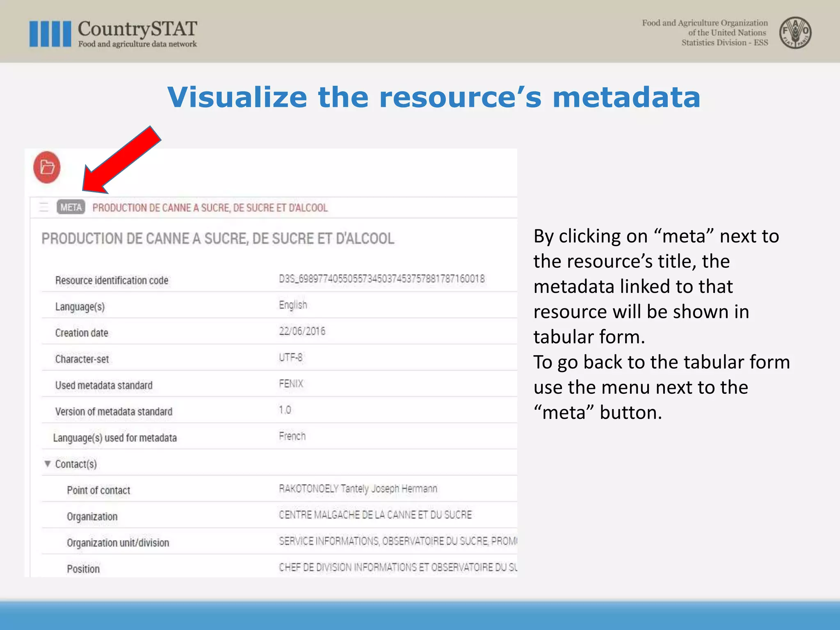This screenshot has width=840, height=630.
Task: Open the hamburger menu beside META
Action: click(43, 207)
